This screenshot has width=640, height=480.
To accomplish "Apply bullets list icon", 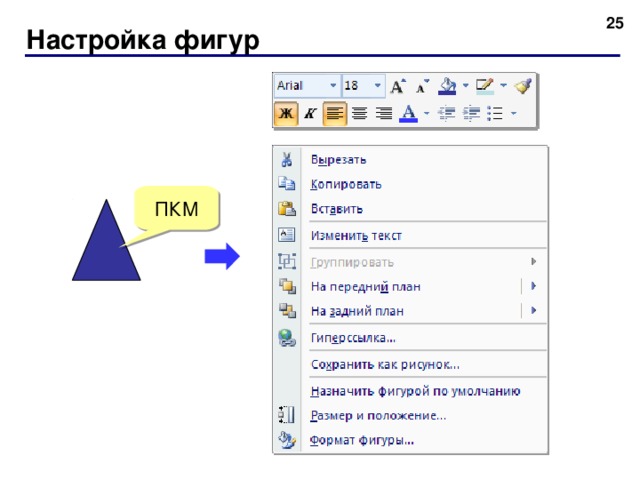I will click(x=495, y=113).
